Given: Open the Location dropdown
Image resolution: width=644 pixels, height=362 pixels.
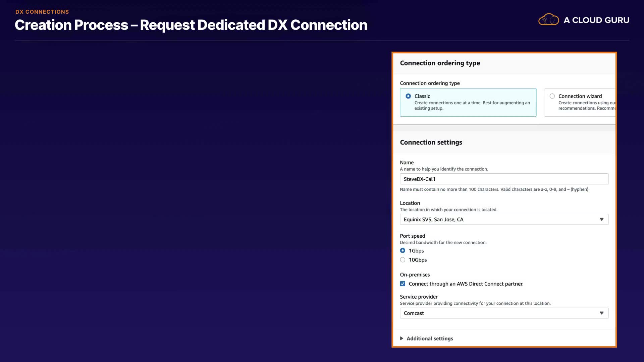Looking at the screenshot, I should point(500,220).
